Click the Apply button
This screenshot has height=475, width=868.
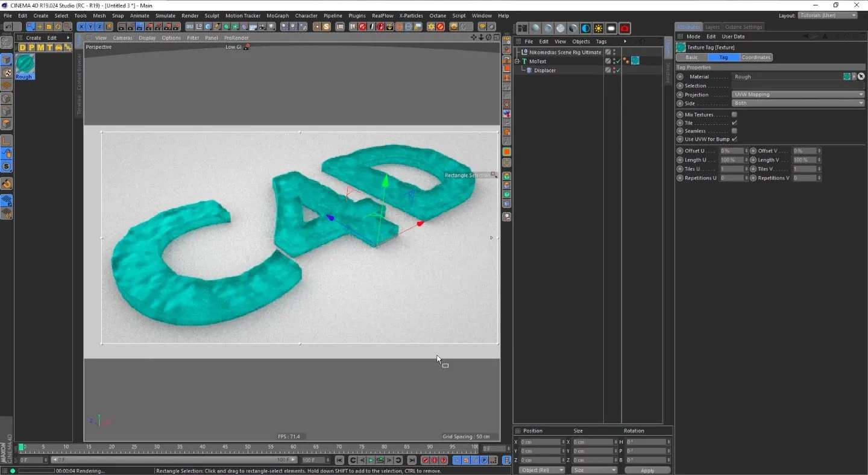tap(648, 470)
